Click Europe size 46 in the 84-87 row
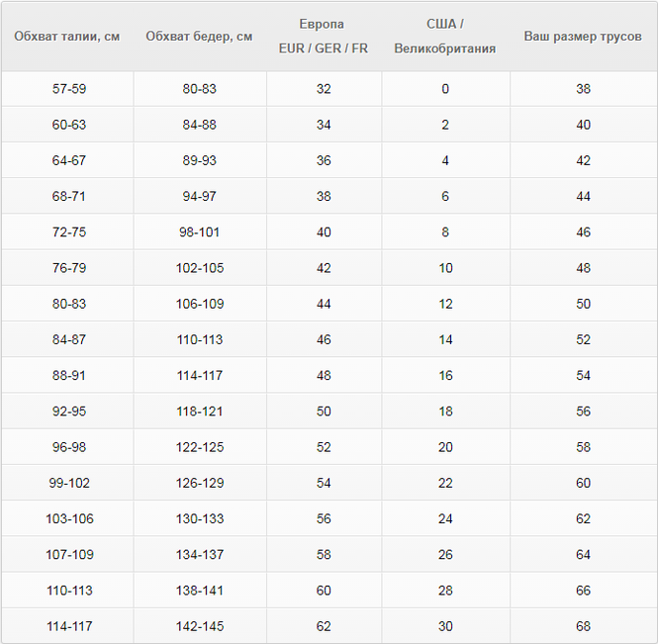 click(x=324, y=339)
